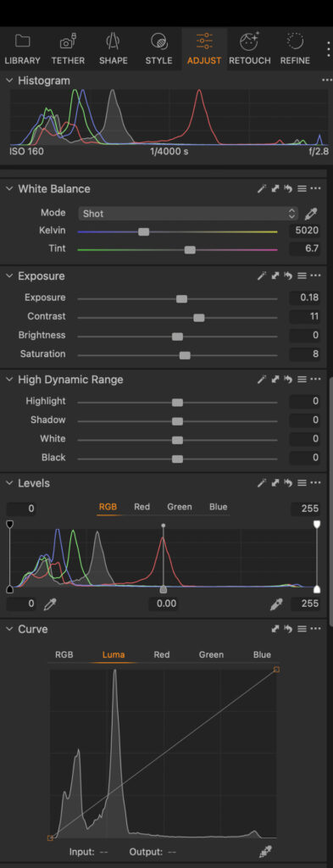
Task: Auto adjust White Balance with magic wand
Action: coord(262,189)
